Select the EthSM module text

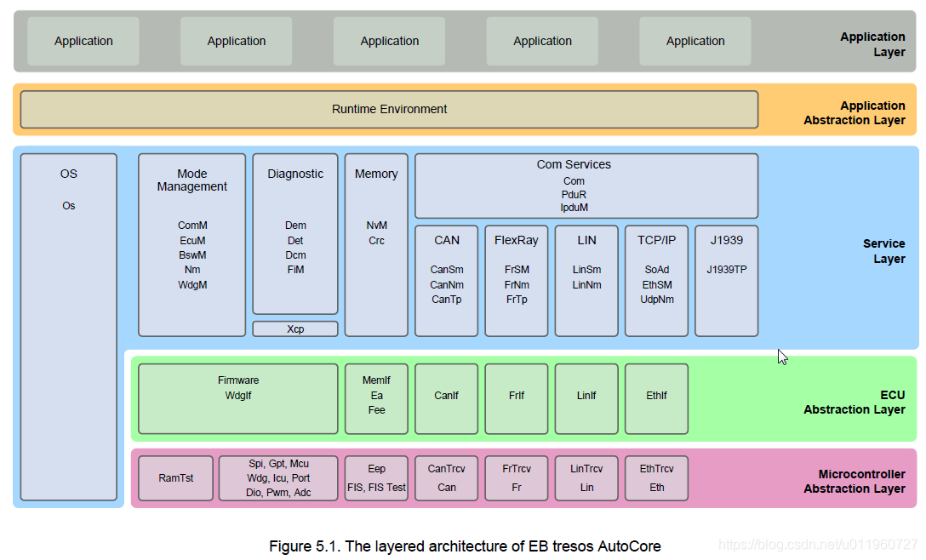pyautogui.click(x=657, y=285)
